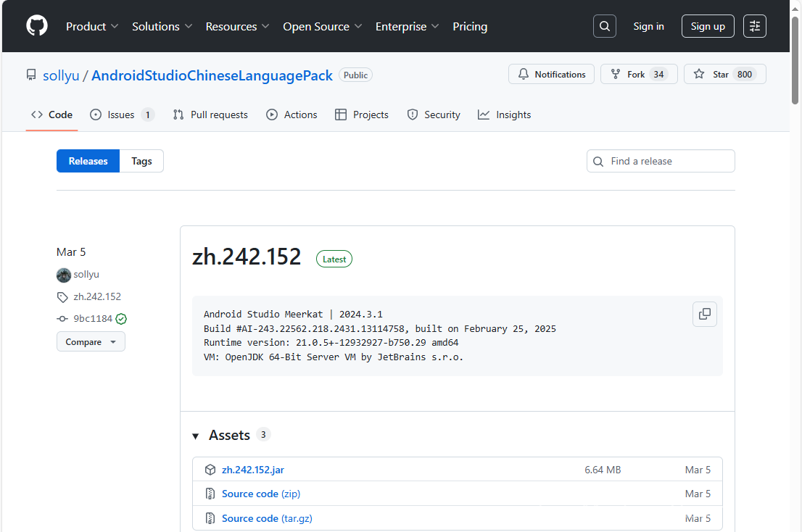Expand the Enterprise menu
Image resolution: width=802 pixels, height=532 pixels.
(407, 27)
